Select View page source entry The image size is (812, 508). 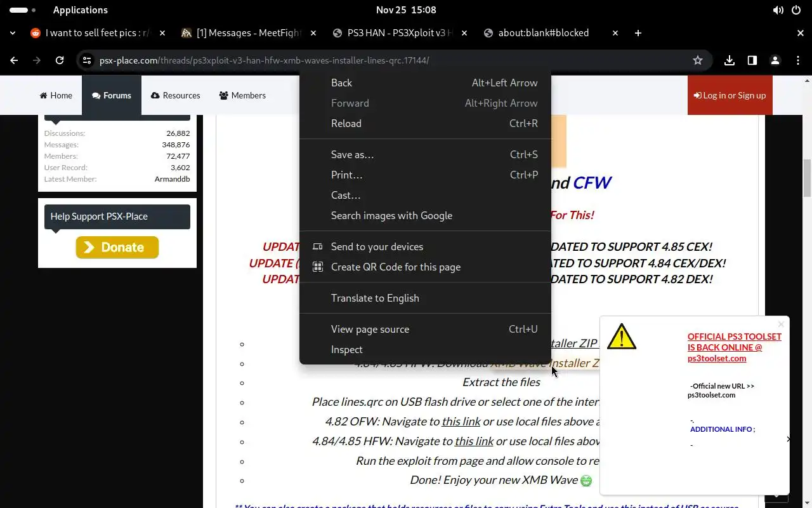click(425, 329)
